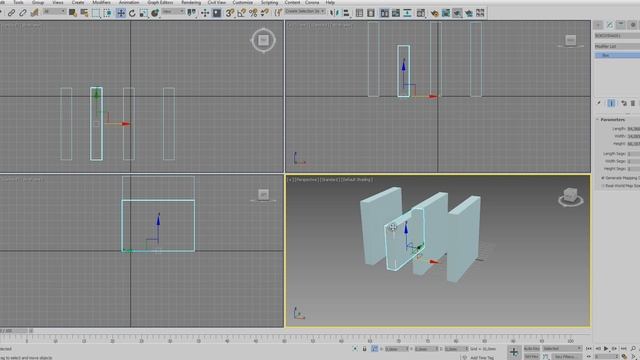The width and height of the screenshot is (640, 360).
Task: Open the Modifiers menu
Action: [101, 2]
